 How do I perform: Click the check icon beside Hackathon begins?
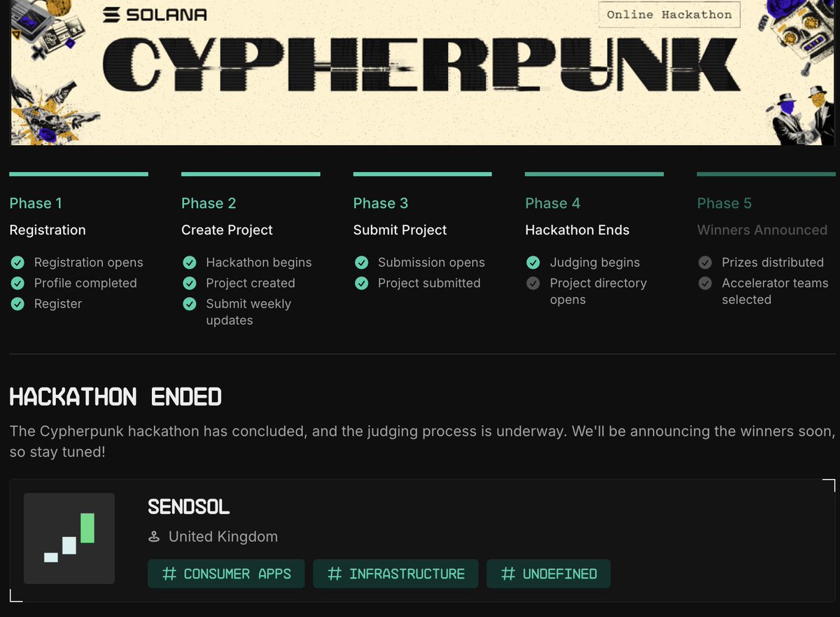click(189, 263)
